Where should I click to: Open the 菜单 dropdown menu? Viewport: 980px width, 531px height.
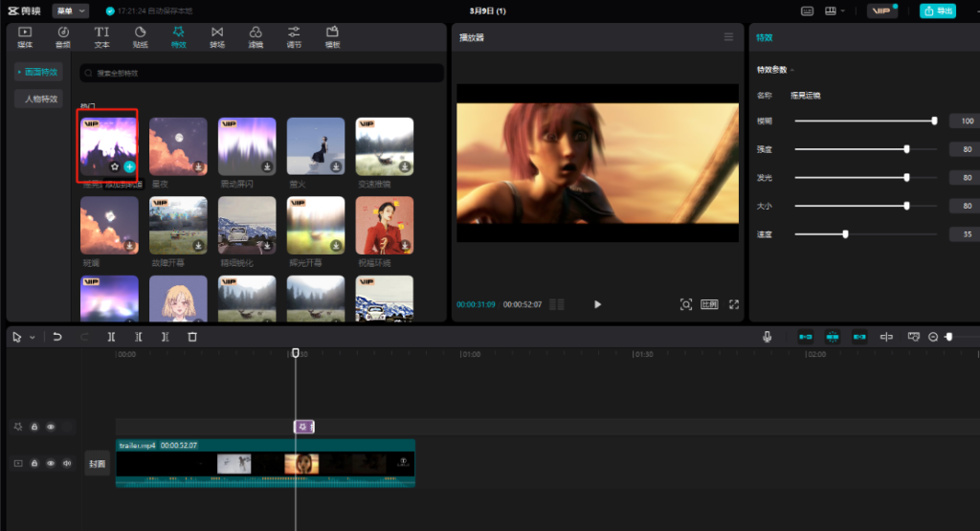click(x=71, y=11)
